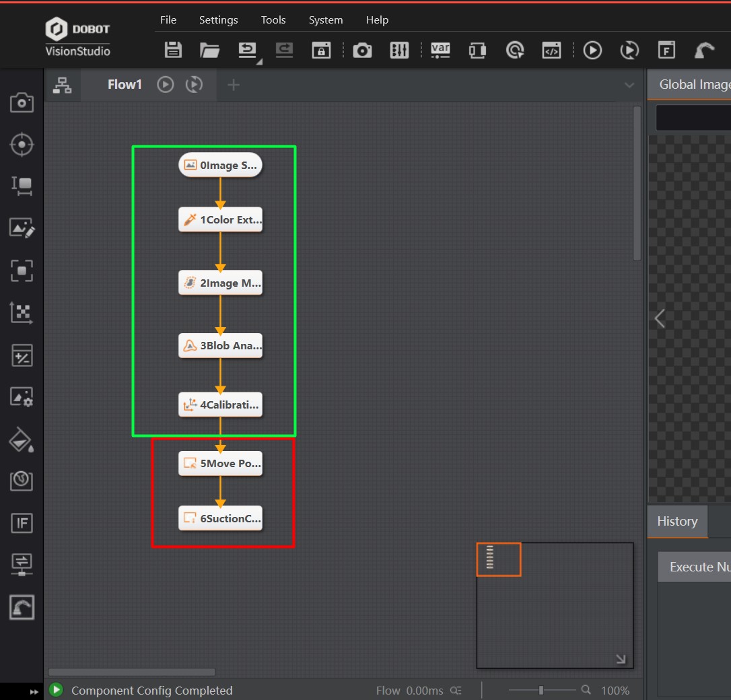Click the script code window icon
731x700 pixels.
pyautogui.click(x=551, y=50)
